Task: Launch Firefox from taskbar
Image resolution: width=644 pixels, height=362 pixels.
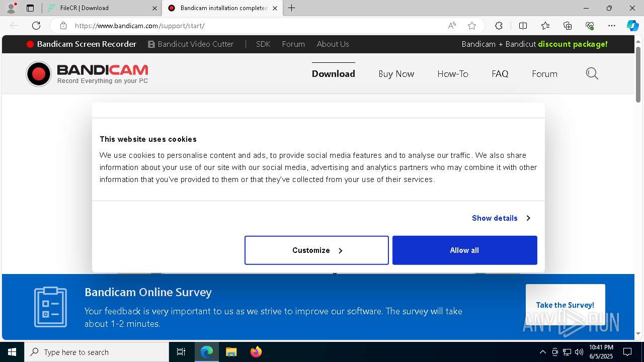Action: (x=256, y=352)
